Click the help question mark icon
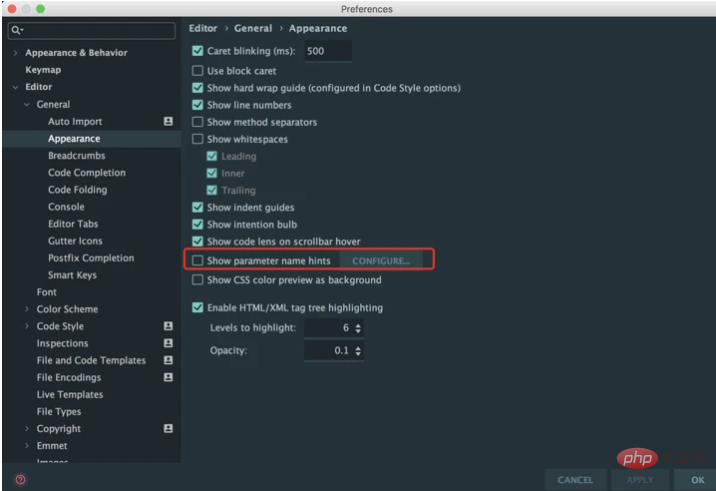Image resolution: width=716 pixels, height=491 pixels. pyautogui.click(x=20, y=480)
